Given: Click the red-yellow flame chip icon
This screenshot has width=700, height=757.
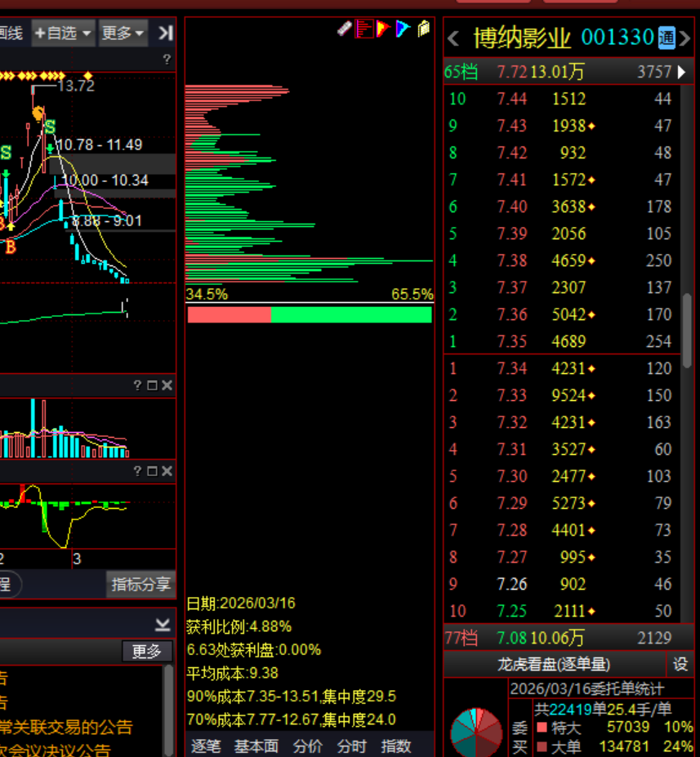Looking at the screenshot, I should (x=383, y=29).
